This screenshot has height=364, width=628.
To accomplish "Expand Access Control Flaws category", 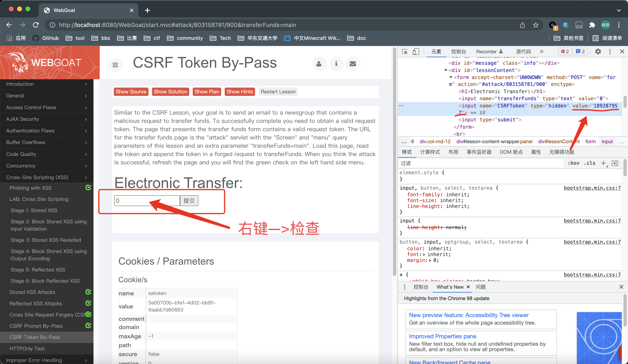I will [47, 107].
